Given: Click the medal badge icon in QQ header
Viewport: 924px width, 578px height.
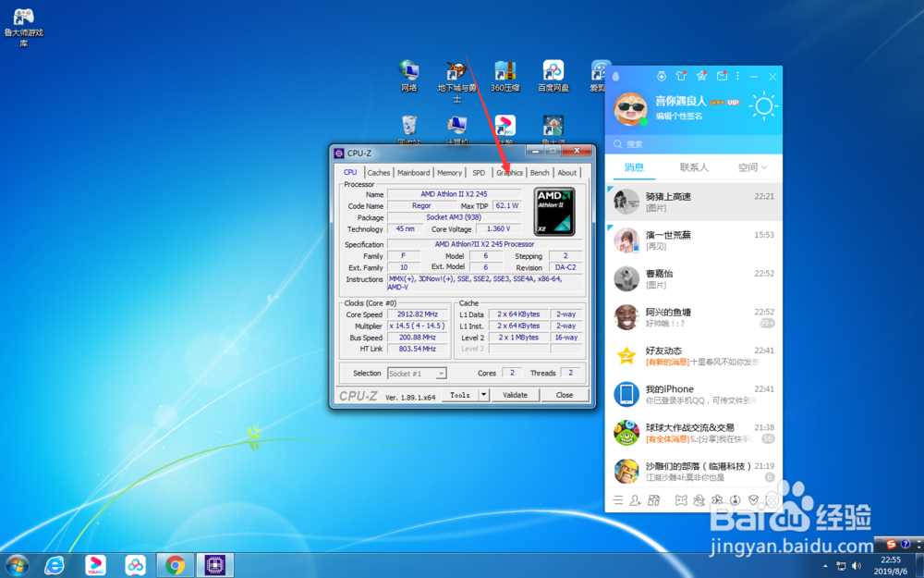Looking at the screenshot, I should coord(662,77).
